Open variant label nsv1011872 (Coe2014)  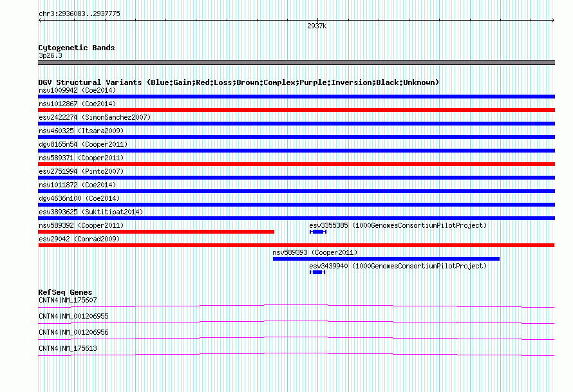point(77,185)
